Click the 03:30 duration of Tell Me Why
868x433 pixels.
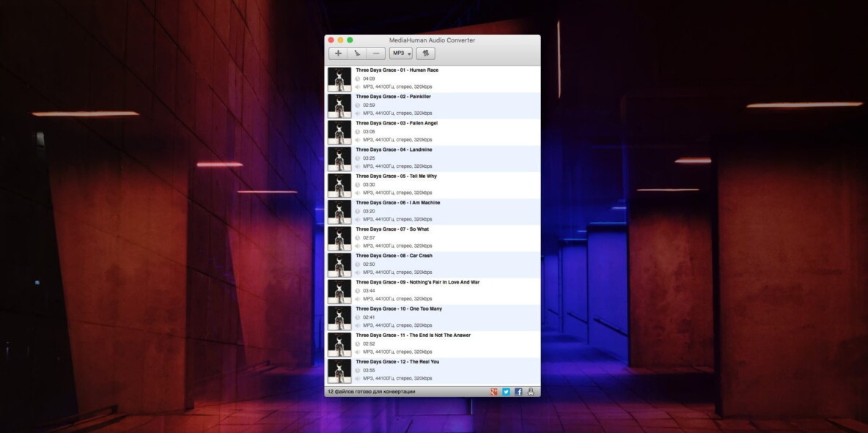(369, 185)
